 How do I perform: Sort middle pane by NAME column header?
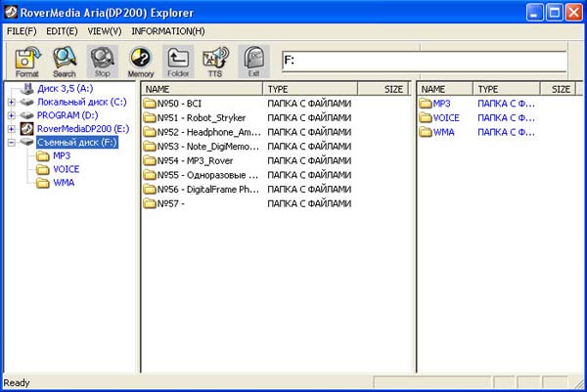click(x=203, y=89)
